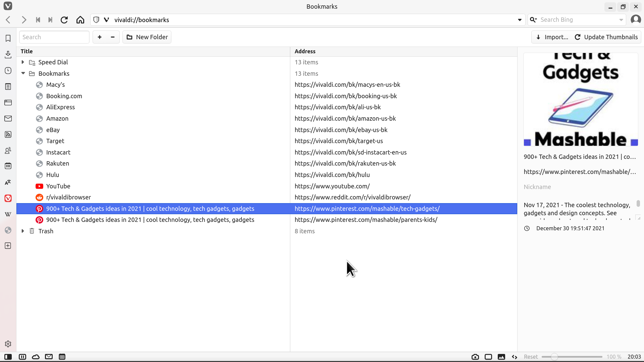644x362 pixels.
Task: Click the fast forward button
Action: [50, 20]
